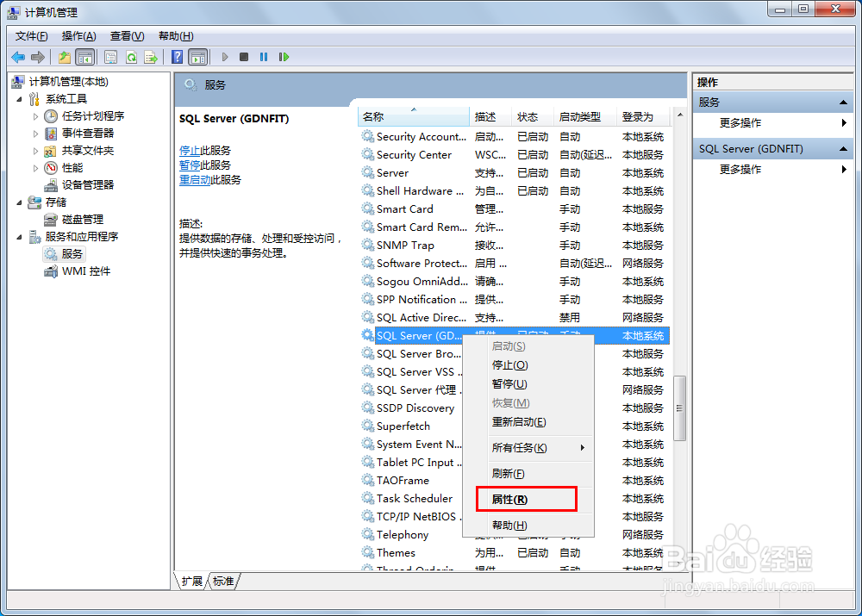Click the Restart service toolbar icon
Screen dimensions: 862x616
click(x=285, y=57)
